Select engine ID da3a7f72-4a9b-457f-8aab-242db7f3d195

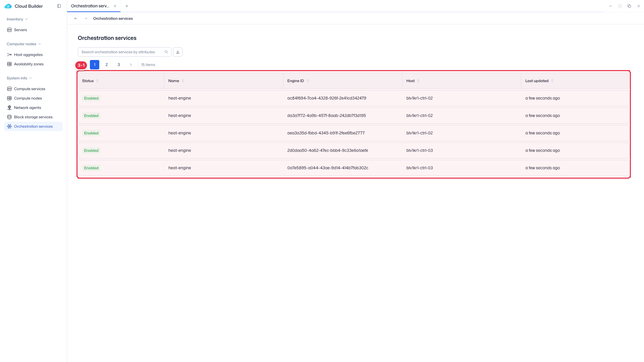click(327, 116)
